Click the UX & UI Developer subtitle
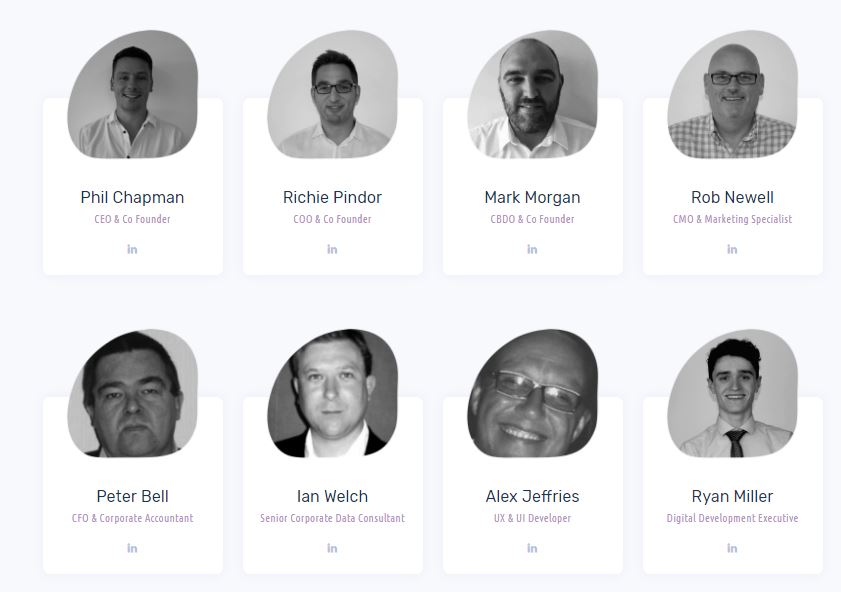This screenshot has height=592, width=841. [533, 518]
